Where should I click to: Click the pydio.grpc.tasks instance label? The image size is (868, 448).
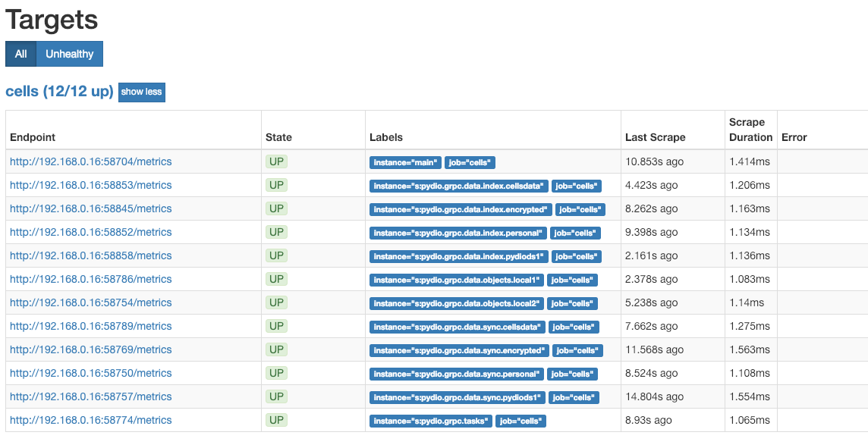[x=431, y=421]
